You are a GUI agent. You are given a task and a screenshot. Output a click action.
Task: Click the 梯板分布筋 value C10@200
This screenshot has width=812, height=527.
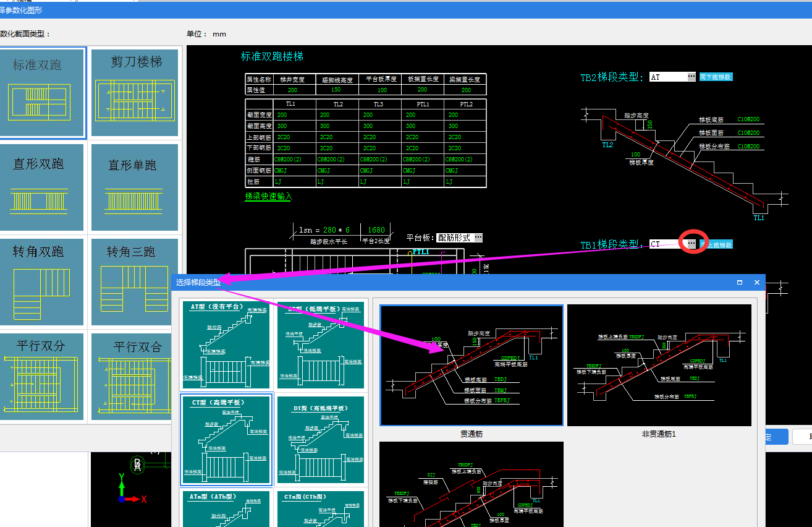point(748,147)
